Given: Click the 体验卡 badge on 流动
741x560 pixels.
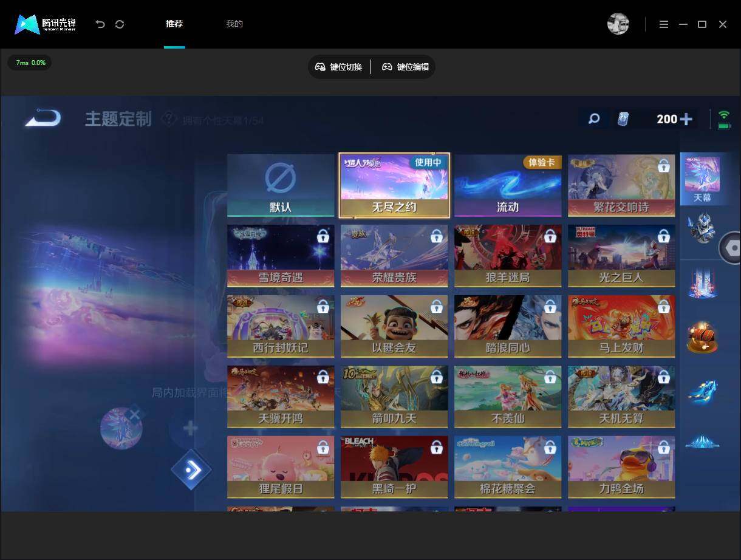Looking at the screenshot, I should click(x=542, y=162).
